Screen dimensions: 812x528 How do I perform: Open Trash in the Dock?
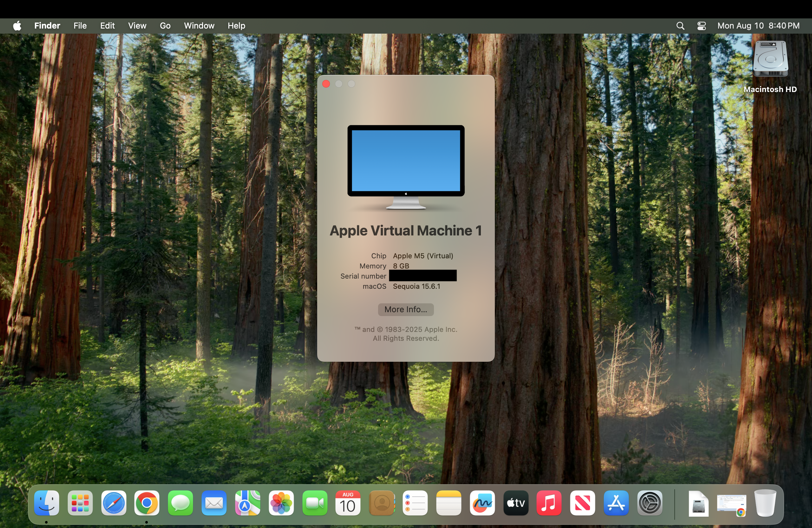click(x=765, y=503)
